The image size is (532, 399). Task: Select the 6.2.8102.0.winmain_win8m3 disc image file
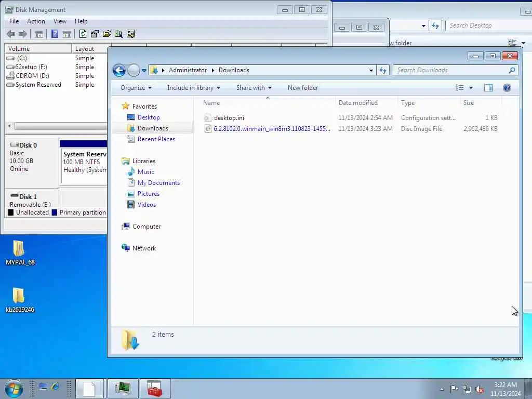268,129
